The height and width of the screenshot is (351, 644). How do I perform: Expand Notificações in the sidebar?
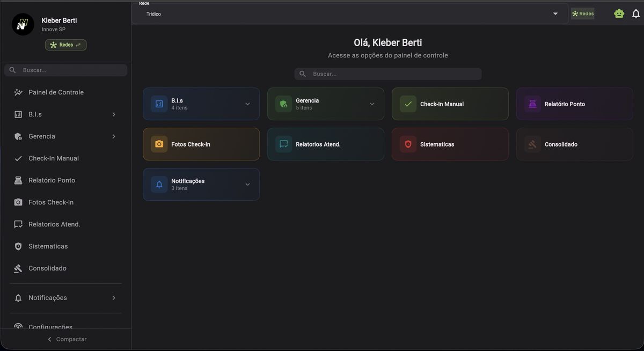(x=113, y=297)
